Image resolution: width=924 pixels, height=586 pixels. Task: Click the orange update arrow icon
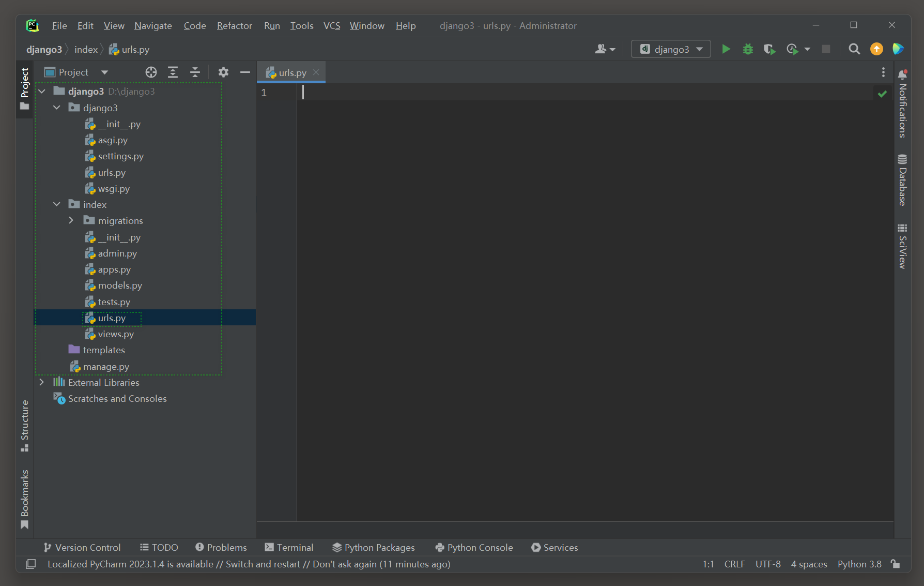tap(876, 49)
